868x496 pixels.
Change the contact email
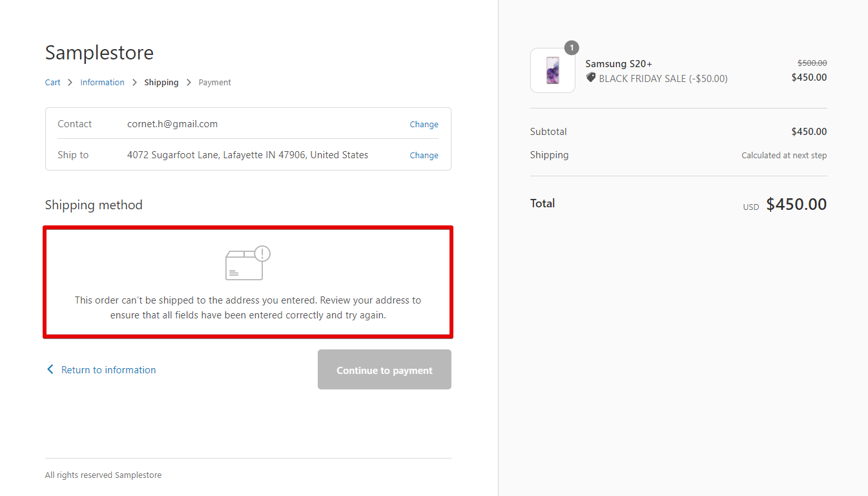click(x=424, y=125)
